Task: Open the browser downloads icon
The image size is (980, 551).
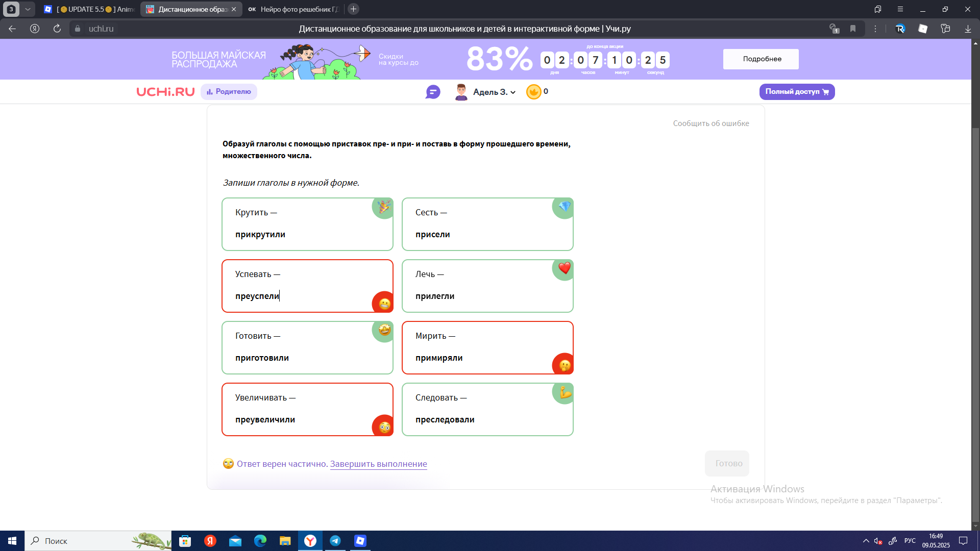Action: [x=968, y=29]
